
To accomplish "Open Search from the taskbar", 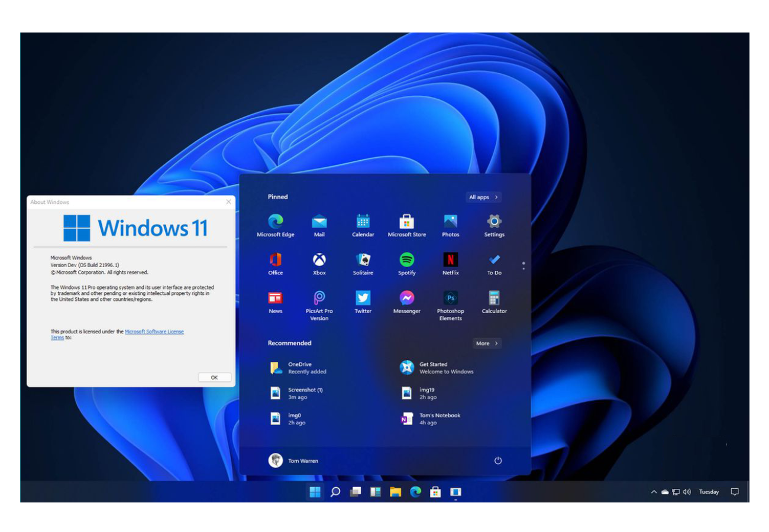I will (335, 492).
